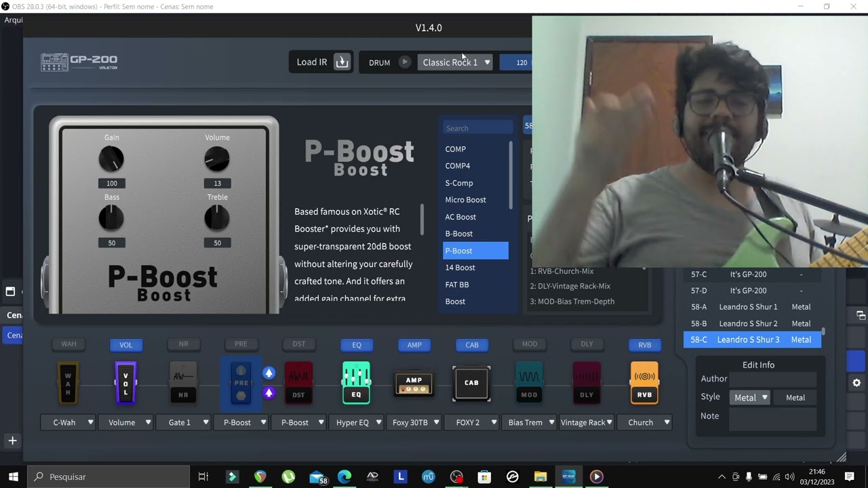Screen dimensions: 868x488
Task: Select the DLY delay pedal icon
Action: click(x=587, y=383)
